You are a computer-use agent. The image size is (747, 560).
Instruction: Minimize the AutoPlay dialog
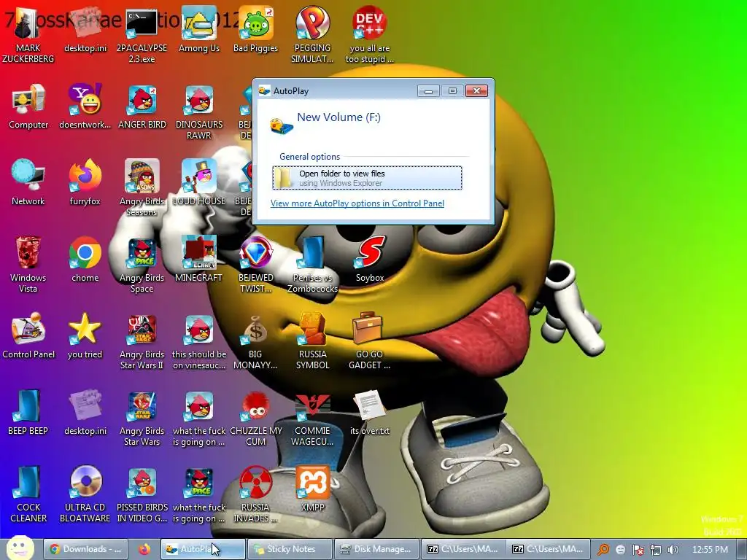[428, 91]
